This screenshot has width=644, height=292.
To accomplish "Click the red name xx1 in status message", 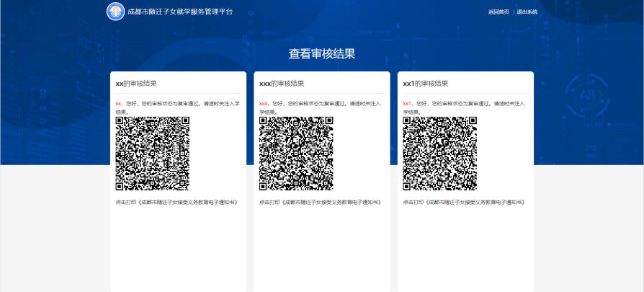I will tap(407, 104).
